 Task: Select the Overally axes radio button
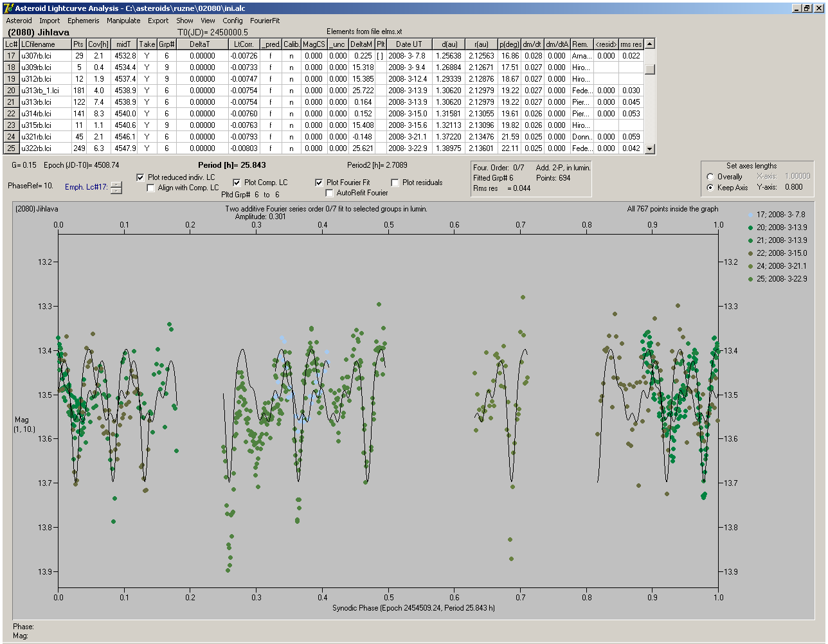(x=710, y=177)
